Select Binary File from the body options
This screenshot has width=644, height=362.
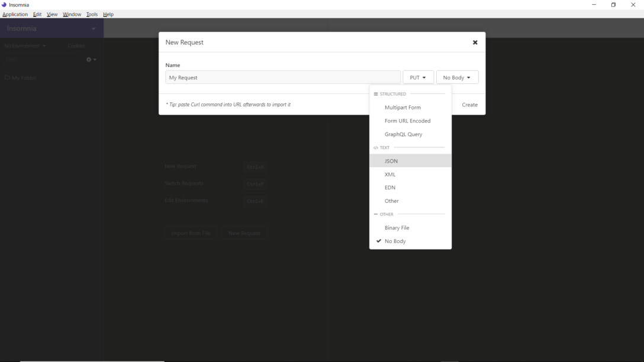tap(396, 228)
